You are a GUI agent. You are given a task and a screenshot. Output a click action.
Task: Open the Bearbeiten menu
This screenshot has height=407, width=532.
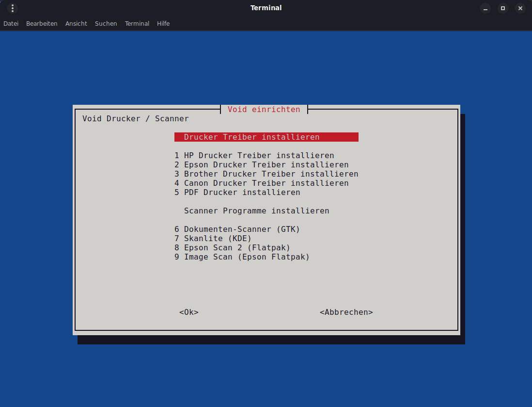42,23
